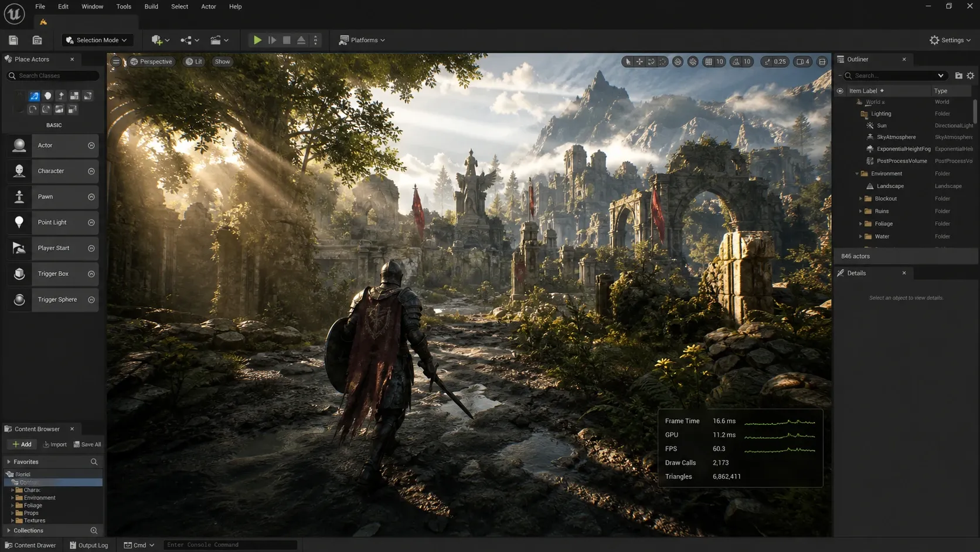Screen dimensions: 980x552
Task: Select the Basic category icon in Place Actors
Action: [34, 96]
